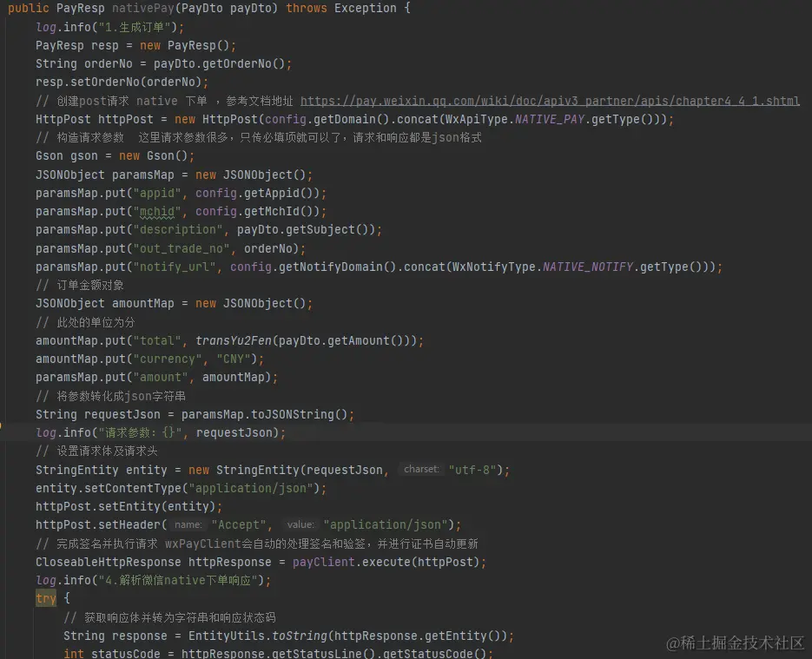
Task: Click the Gson gson declaration
Action: (115, 155)
